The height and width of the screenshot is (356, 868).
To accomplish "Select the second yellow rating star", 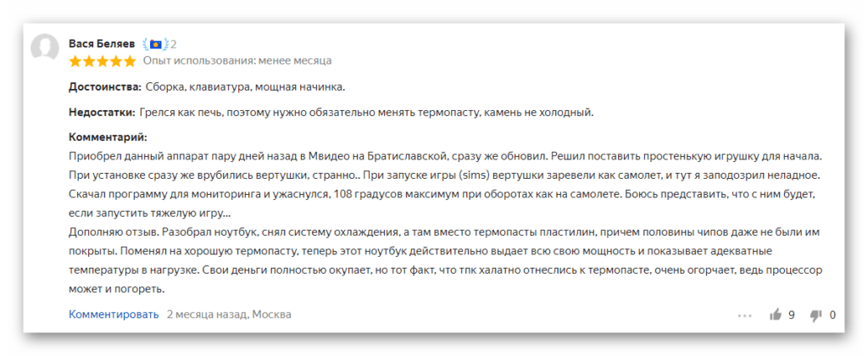I will (x=88, y=61).
